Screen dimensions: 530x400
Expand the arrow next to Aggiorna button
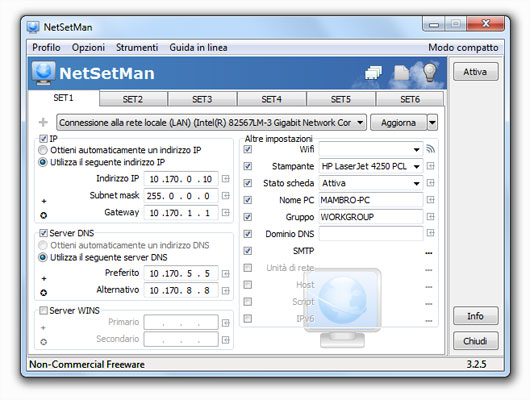point(432,122)
